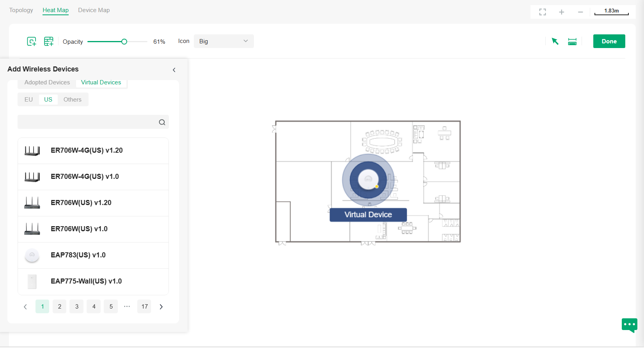Select the pointer cursor tool

click(555, 41)
